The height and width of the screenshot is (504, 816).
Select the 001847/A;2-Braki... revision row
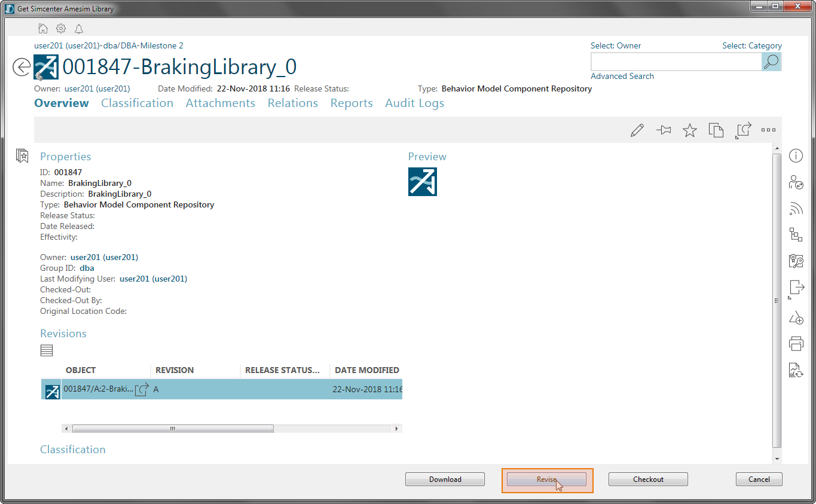pyautogui.click(x=222, y=390)
